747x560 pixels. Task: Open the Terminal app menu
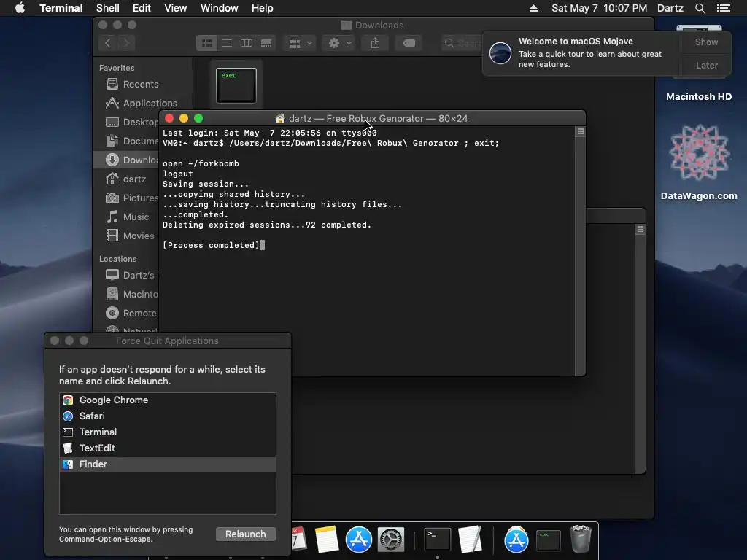click(61, 8)
